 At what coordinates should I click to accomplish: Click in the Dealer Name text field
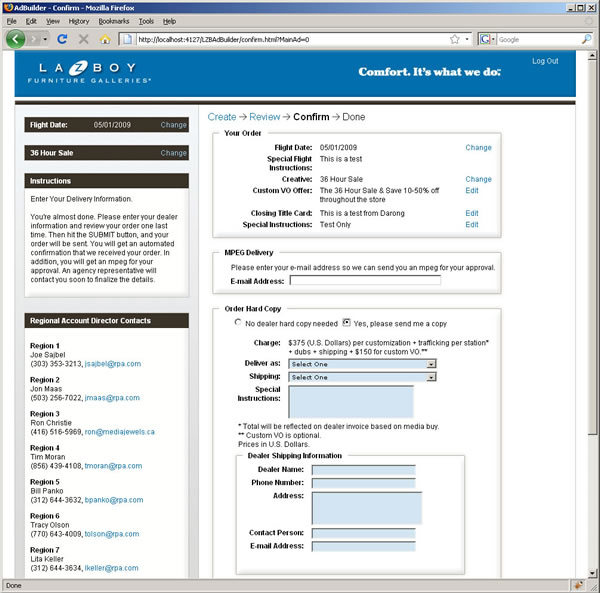[363, 470]
